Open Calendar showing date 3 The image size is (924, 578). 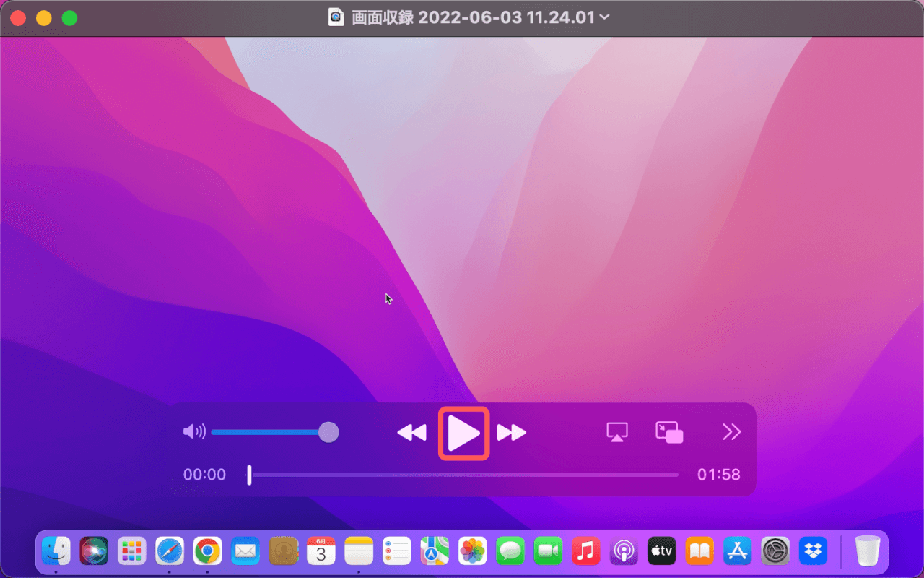tap(321, 551)
